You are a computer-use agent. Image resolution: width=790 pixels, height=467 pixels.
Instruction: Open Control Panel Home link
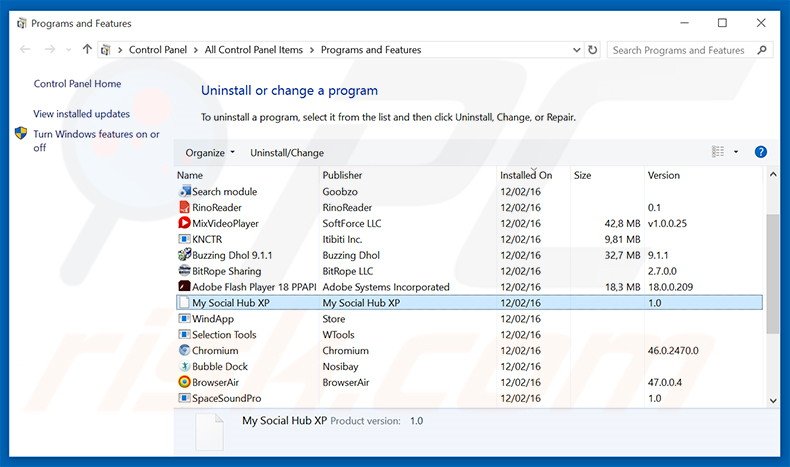pos(77,84)
